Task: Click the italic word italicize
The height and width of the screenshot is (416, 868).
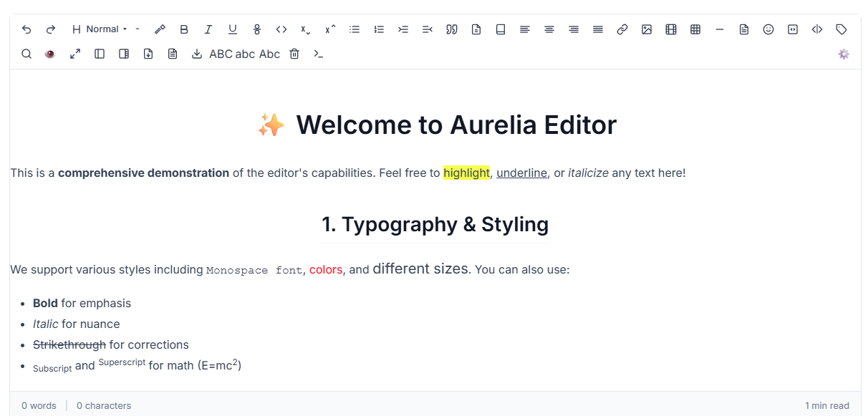Action: (x=588, y=173)
